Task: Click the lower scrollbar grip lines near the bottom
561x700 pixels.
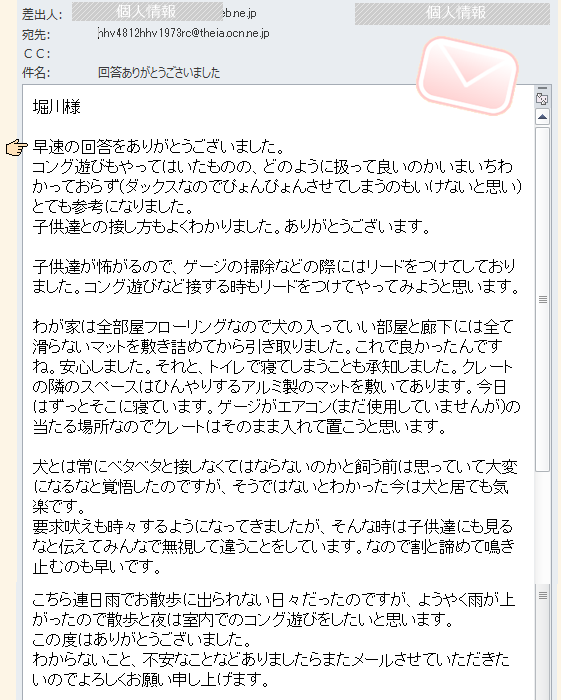Action: click(543, 595)
